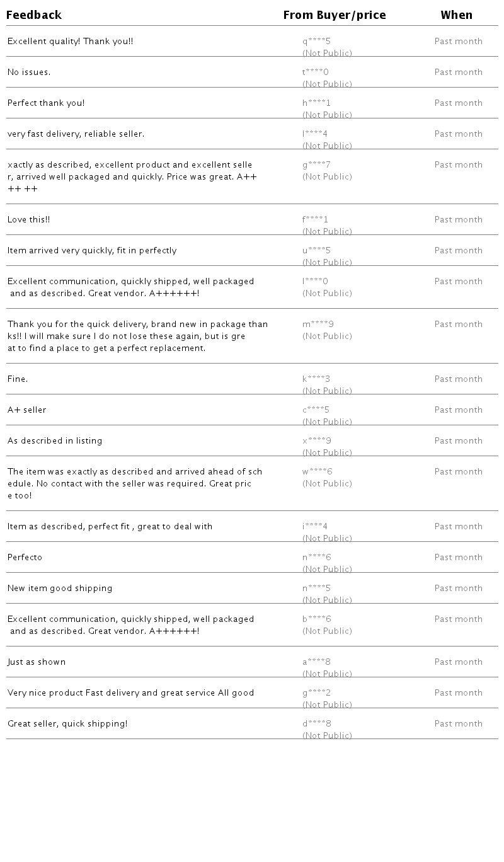Screen dimensions: 504x862
Task: Click "As described in listing" feedback
Action: (55, 441)
